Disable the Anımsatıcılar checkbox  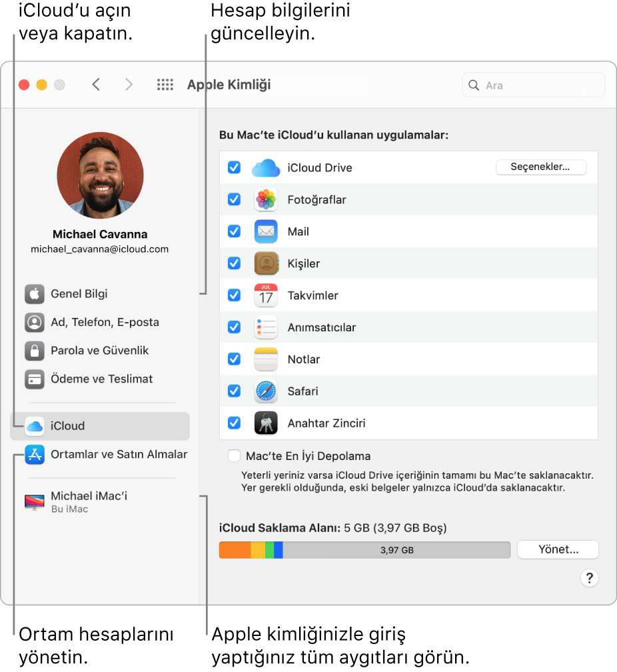pos(234,327)
